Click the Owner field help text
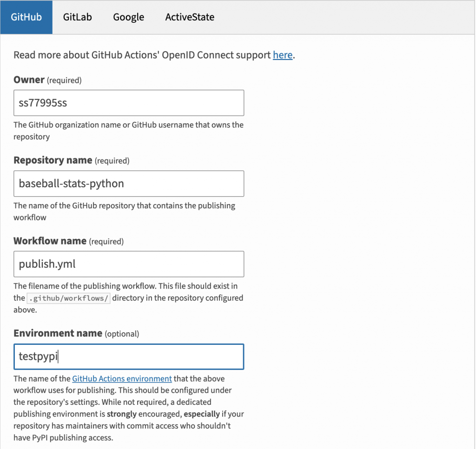Viewport: 476px width, 449px height. (x=128, y=131)
